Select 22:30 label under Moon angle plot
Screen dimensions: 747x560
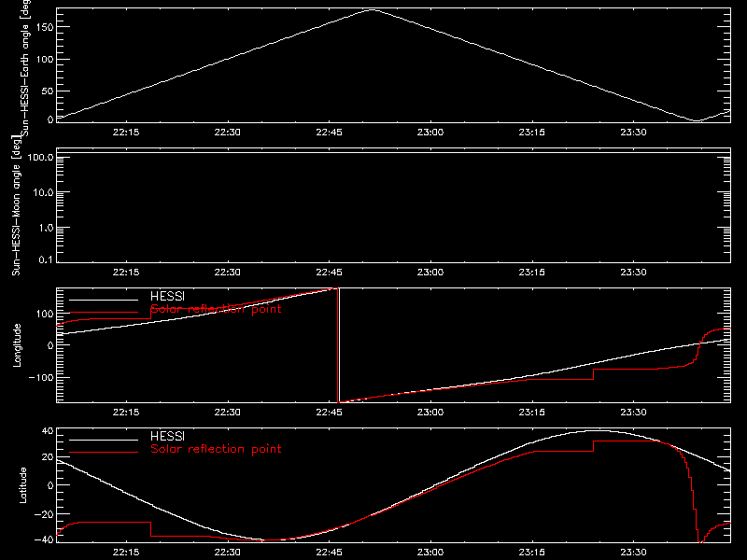pyautogui.click(x=227, y=273)
